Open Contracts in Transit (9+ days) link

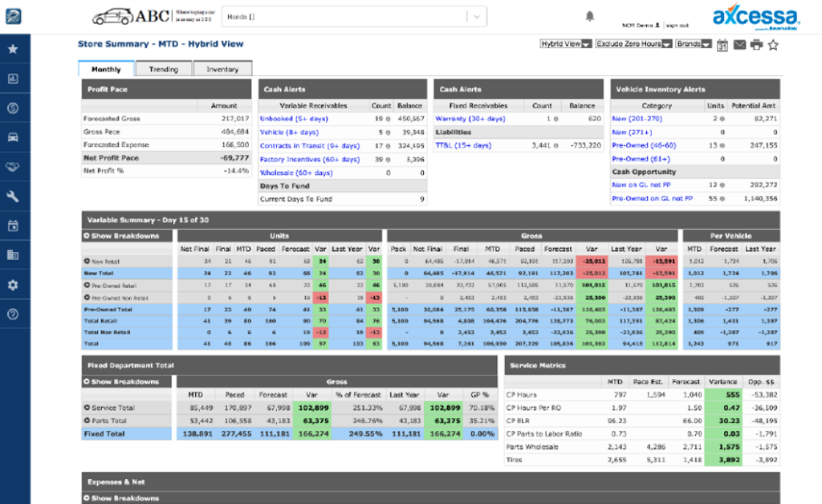coord(310,145)
